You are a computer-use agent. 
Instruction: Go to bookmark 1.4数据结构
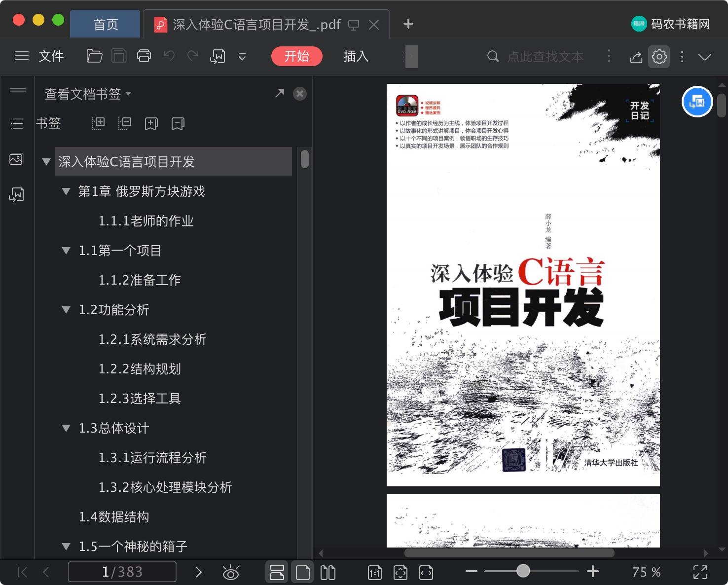click(114, 517)
